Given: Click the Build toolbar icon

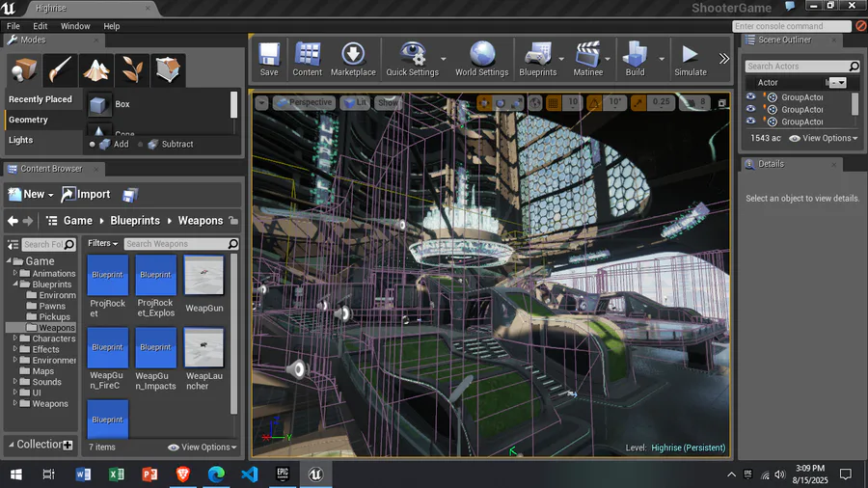Looking at the screenshot, I should 635,59.
